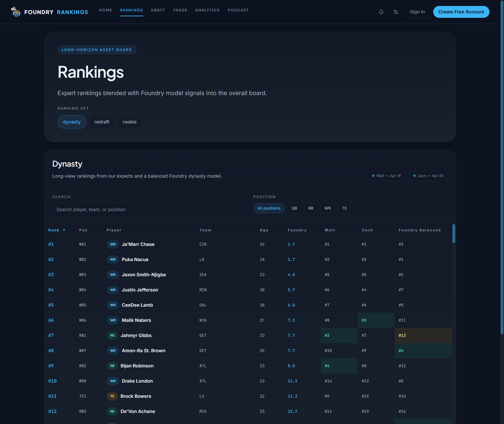Open the Analytics nav tab

tap(207, 10)
